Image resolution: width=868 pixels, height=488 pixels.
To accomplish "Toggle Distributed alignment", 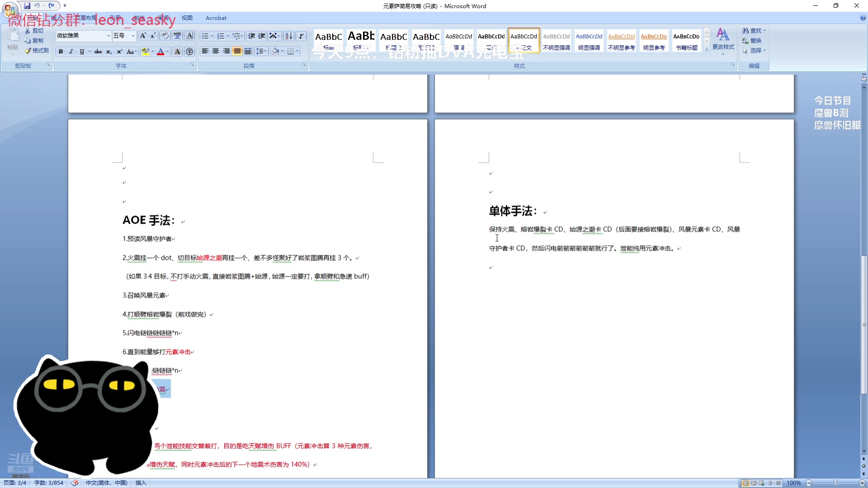I will 248,51.
